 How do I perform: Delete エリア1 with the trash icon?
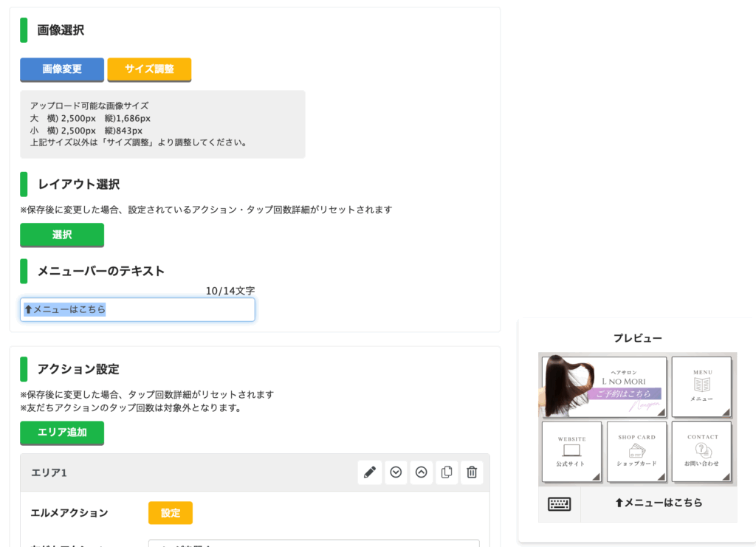pyautogui.click(x=472, y=472)
